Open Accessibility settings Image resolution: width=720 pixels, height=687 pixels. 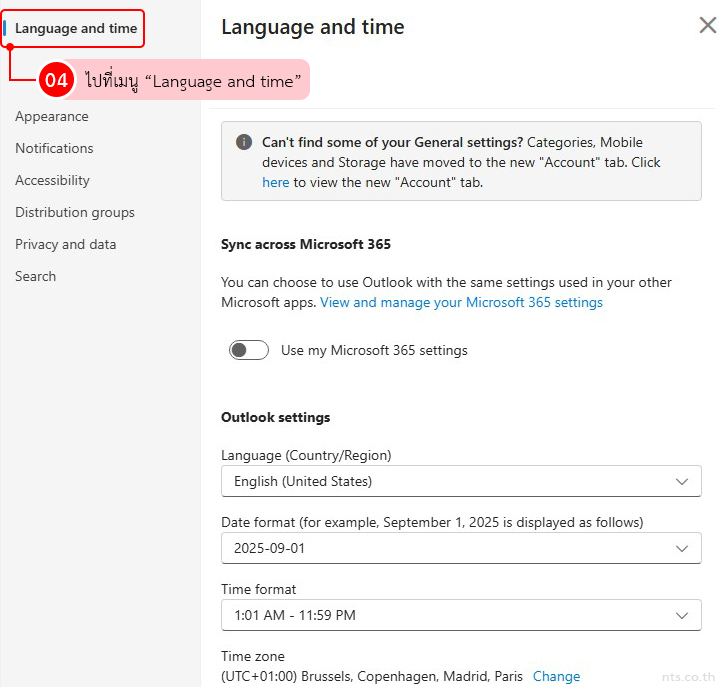pos(52,180)
